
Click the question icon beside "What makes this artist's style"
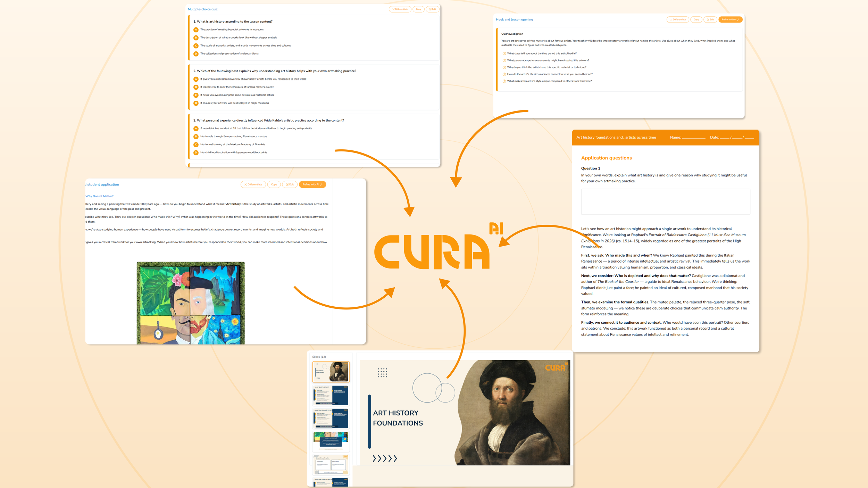pos(504,81)
